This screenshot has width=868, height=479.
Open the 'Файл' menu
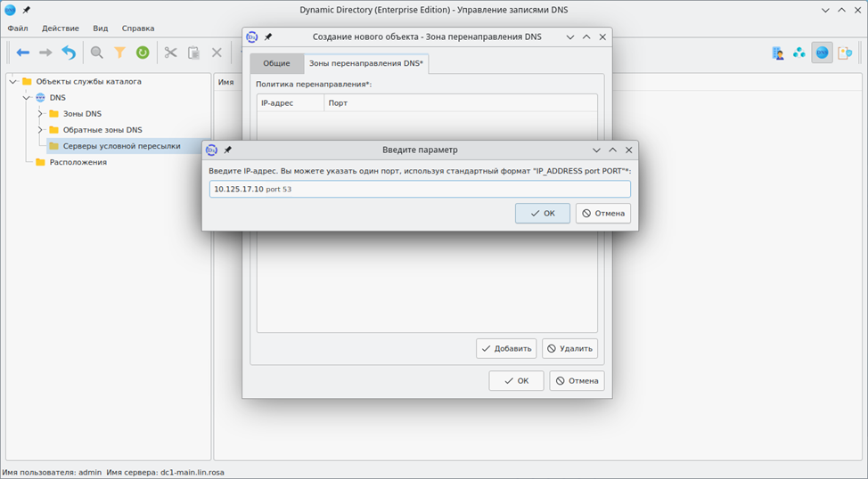point(18,28)
